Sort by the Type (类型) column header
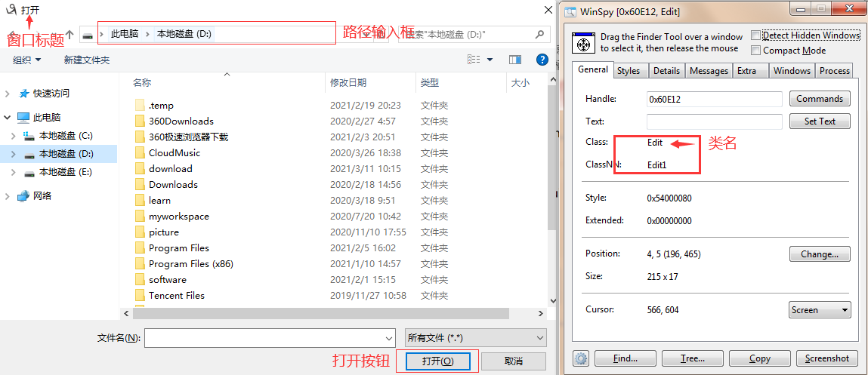Viewport: 868px width, 375px height. [430, 83]
